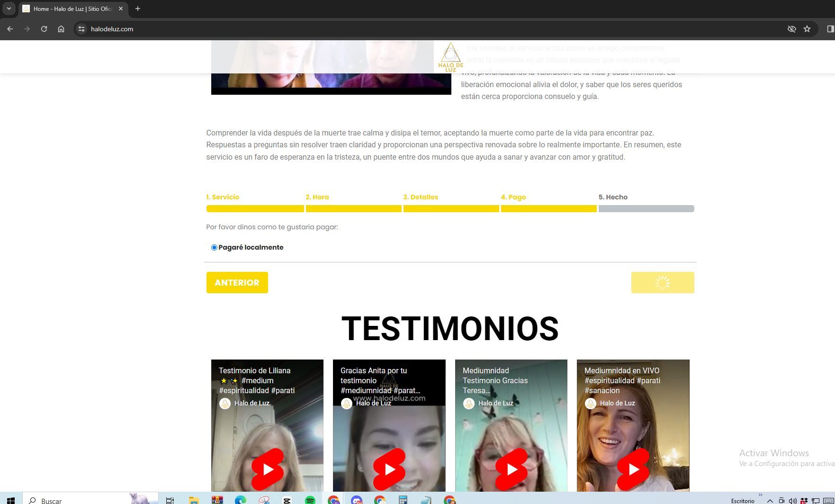This screenshot has height=504, width=835.
Task: Close the Halo de Luz browser tab
Action: click(x=121, y=9)
